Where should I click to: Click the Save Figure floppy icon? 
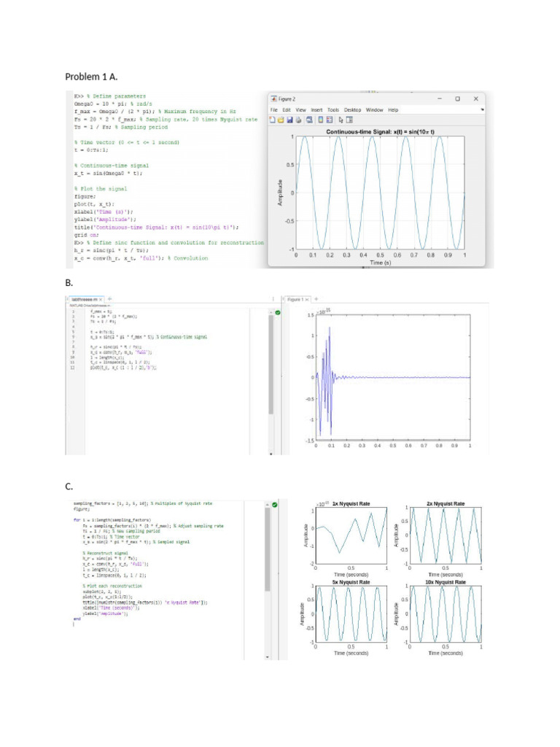290,120
